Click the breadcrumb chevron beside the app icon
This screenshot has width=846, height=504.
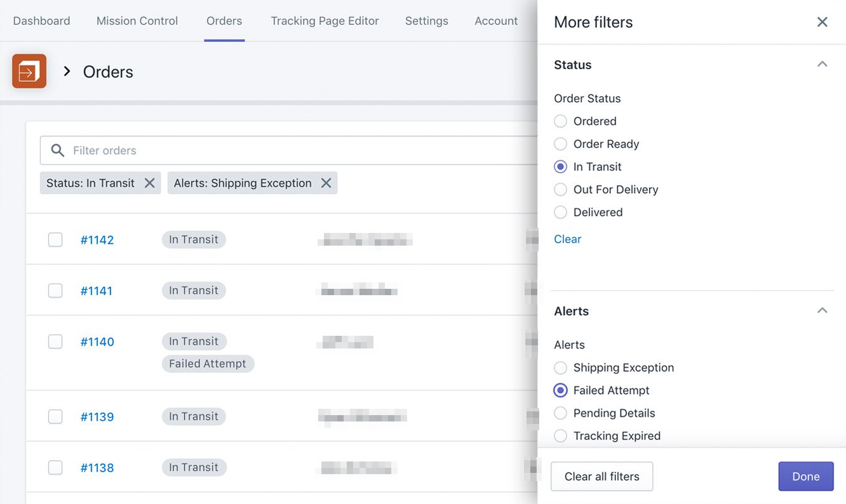coord(67,71)
